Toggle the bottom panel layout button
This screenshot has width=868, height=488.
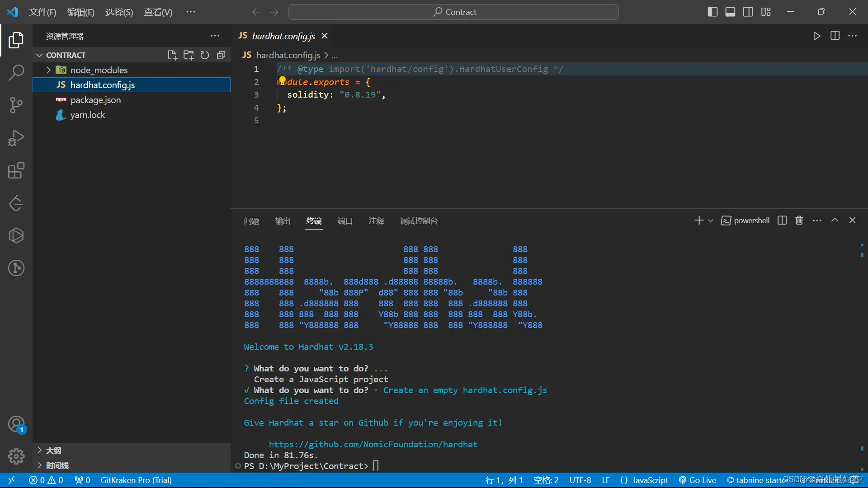coord(730,12)
